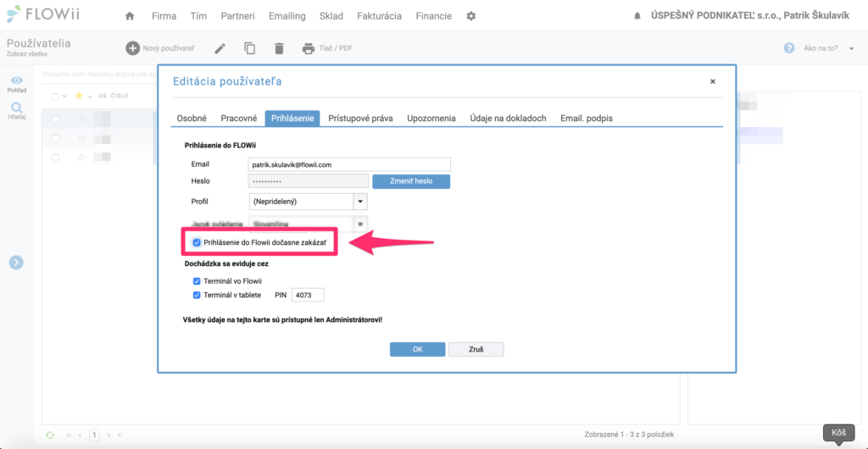Open the Kôš trash bin button
The height and width of the screenshot is (449, 868).
[838, 432]
